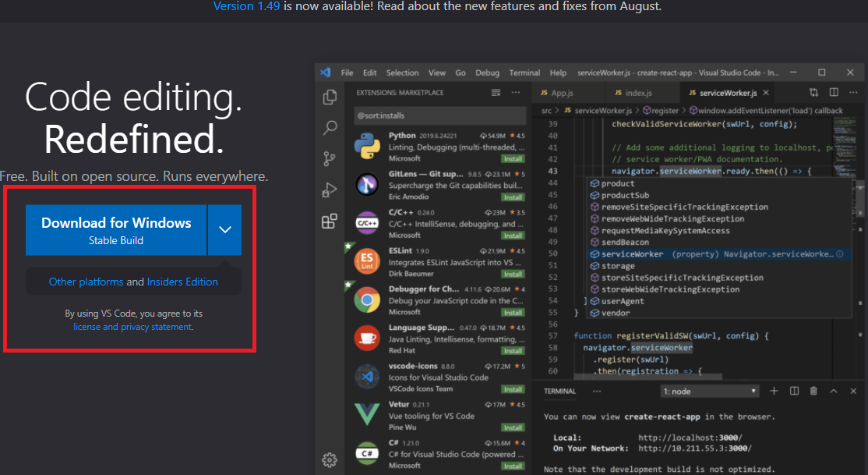This screenshot has width=868, height=475.
Task: Open the Search magnifier in activity bar
Action: pos(330,128)
